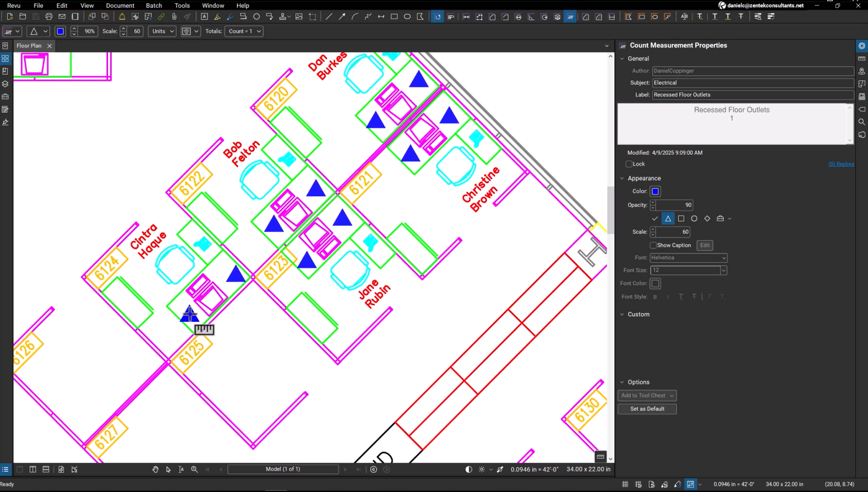Viewport: 868px width, 492px height.
Task: Open the Document menu
Action: 120,6
